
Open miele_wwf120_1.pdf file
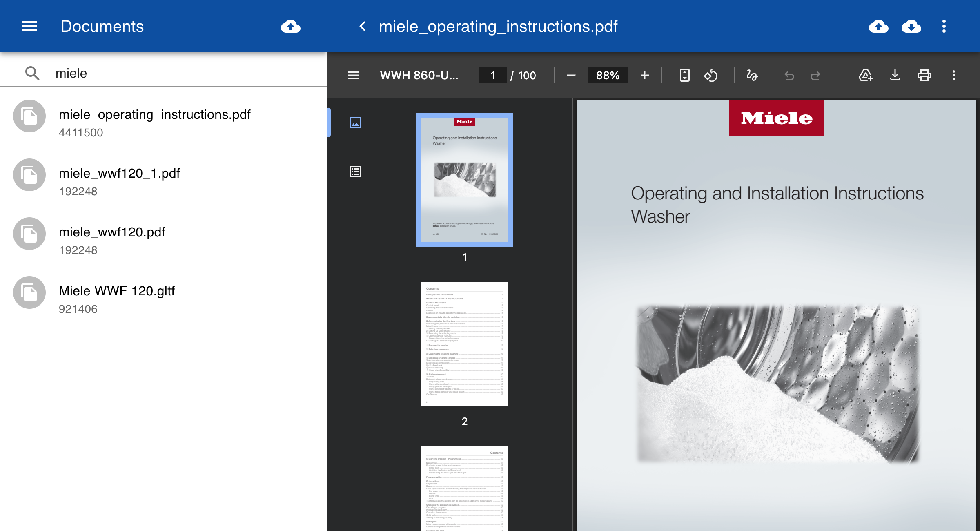163,181
